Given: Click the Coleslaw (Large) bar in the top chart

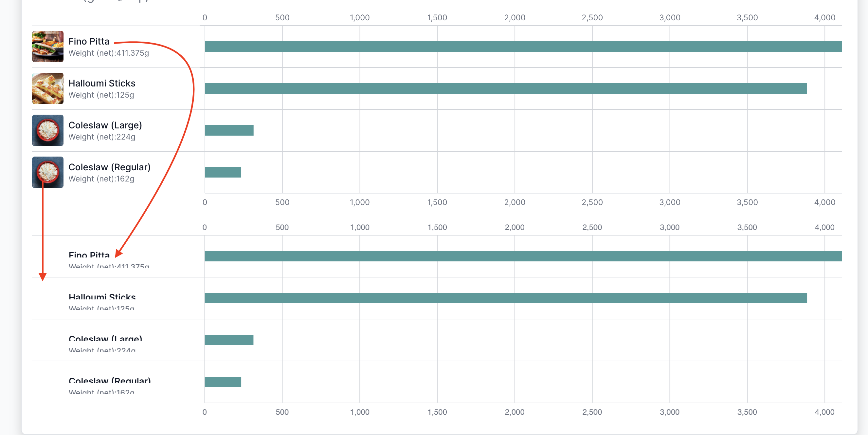Looking at the screenshot, I should [229, 130].
